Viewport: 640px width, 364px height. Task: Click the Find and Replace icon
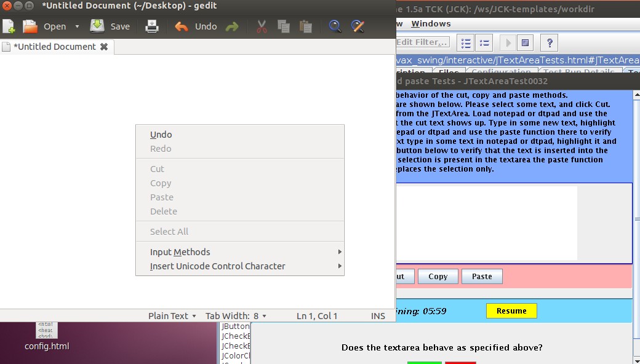[358, 26]
